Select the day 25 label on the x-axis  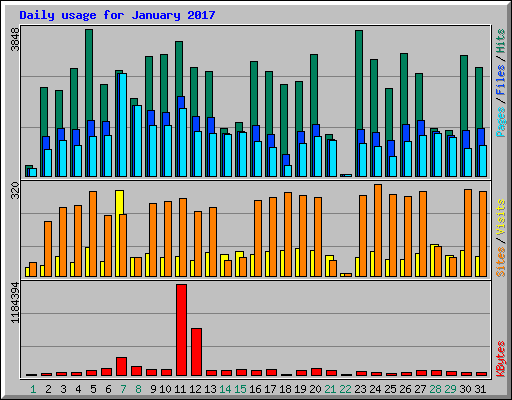[390, 389]
